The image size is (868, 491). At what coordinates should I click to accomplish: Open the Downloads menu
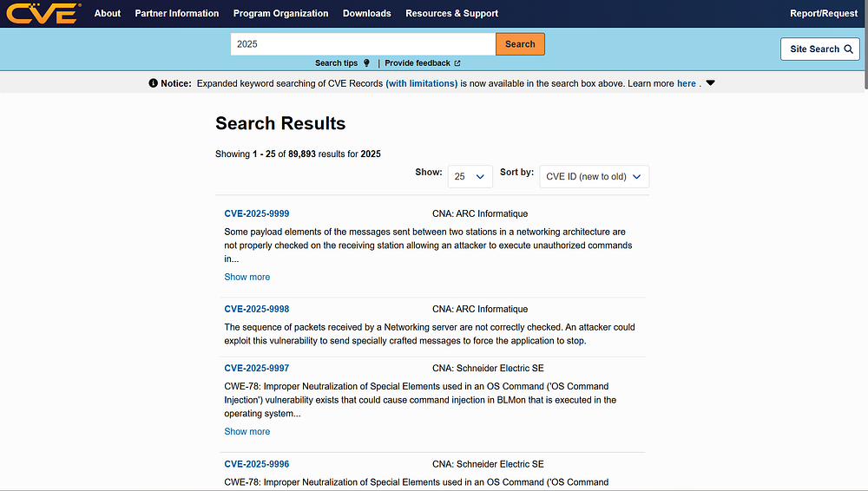pos(366,13)
